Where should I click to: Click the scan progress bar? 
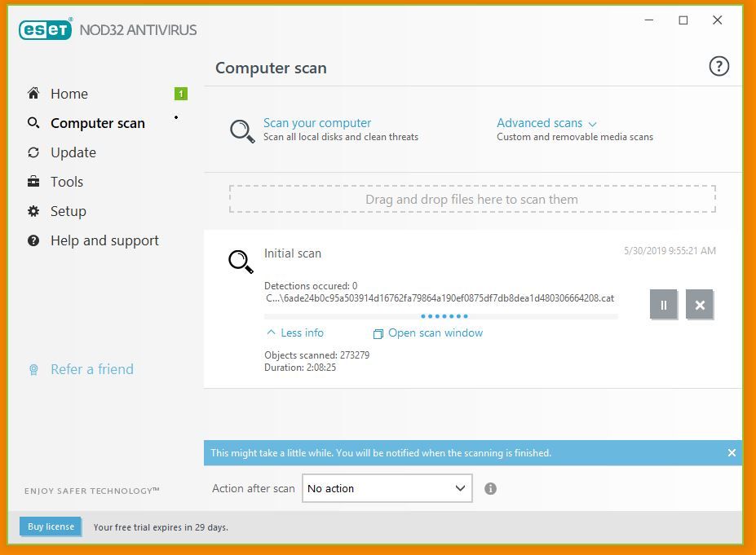pos(441,316)
